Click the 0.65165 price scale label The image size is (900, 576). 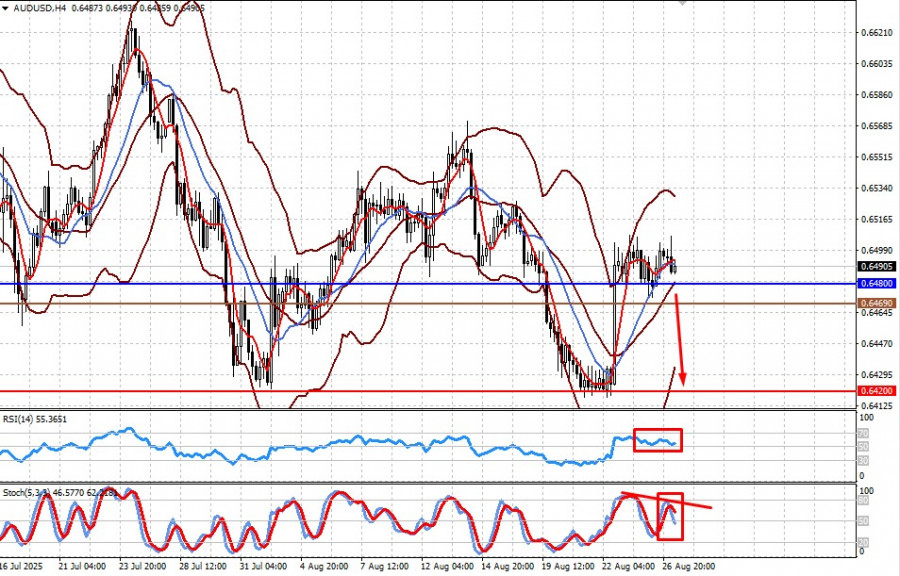877,219
